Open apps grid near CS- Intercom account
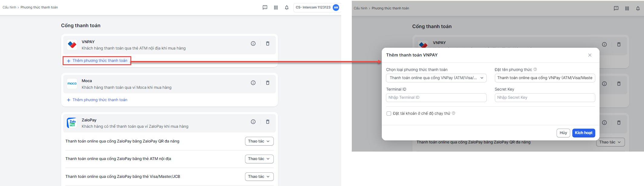 pos(276,8)
